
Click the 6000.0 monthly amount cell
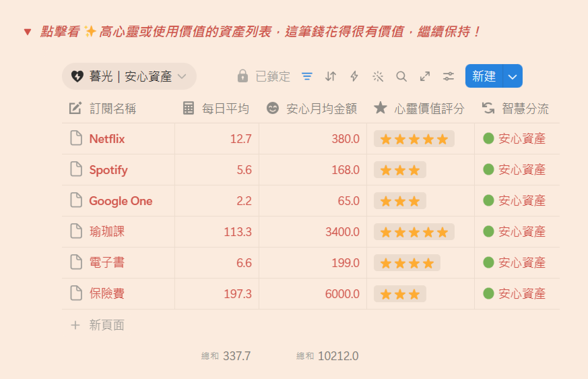(313, 293)
